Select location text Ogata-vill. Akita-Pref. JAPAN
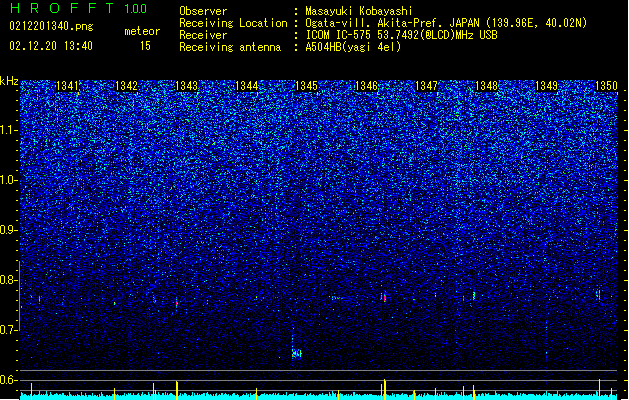The image size is (629, 400). (x=392, y=23)
